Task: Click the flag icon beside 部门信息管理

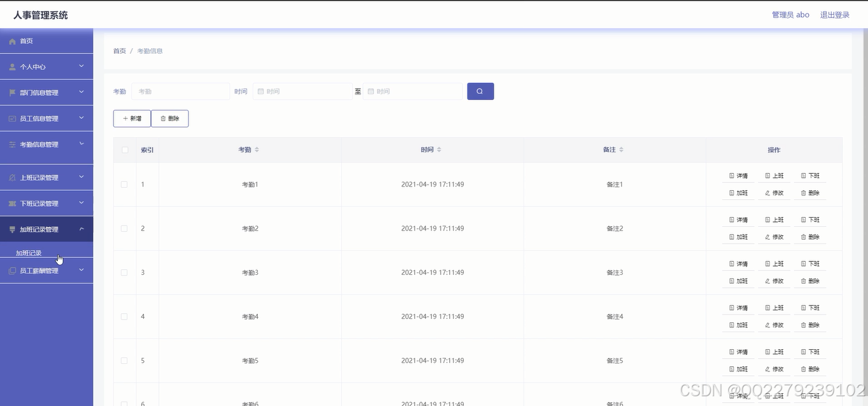Action: pos(12,92)
